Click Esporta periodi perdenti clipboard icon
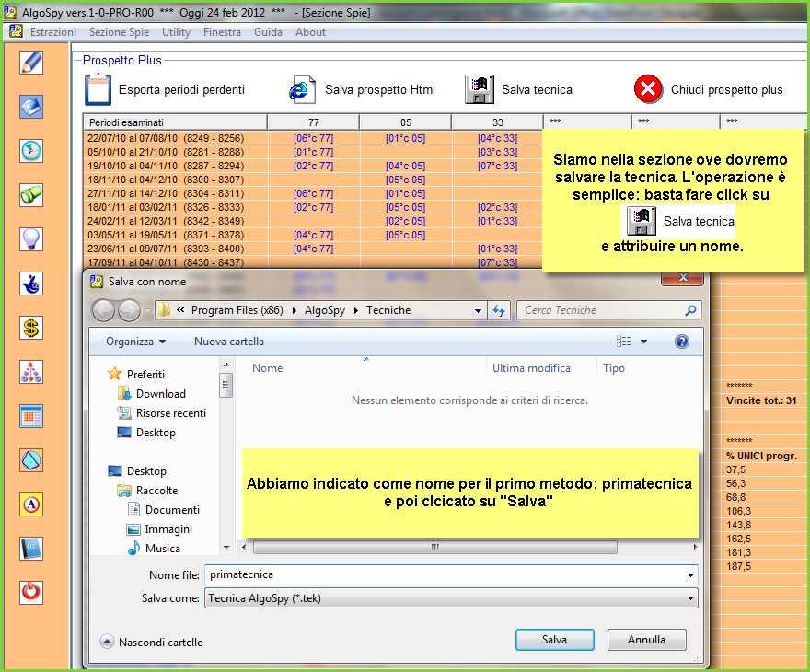This screenshot has width=810, height=672. click(x=98, y=89)
